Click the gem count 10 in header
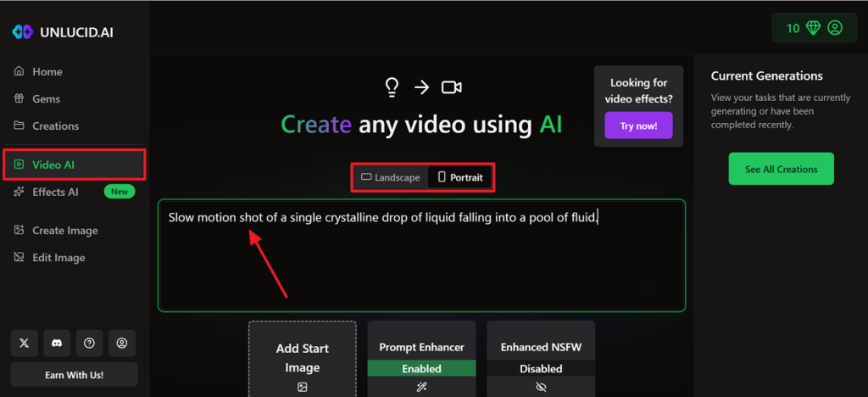 (x=793, y=28)
